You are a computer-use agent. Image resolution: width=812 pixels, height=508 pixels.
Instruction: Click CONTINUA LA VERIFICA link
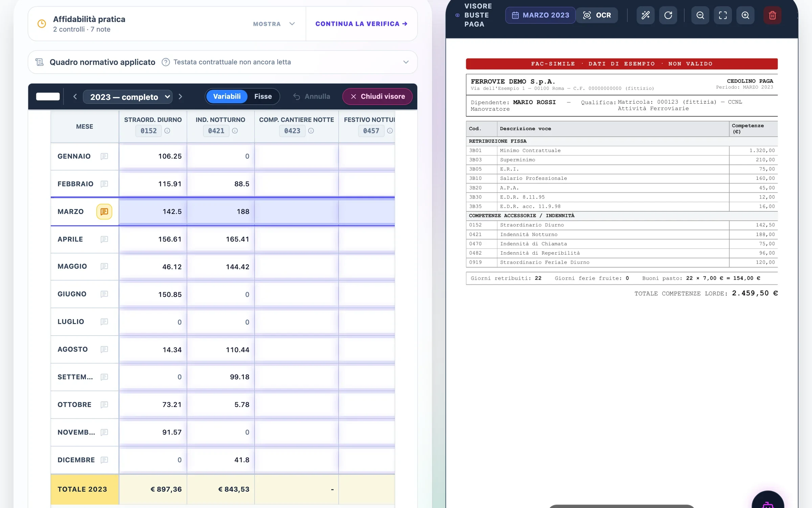point(361,24)
